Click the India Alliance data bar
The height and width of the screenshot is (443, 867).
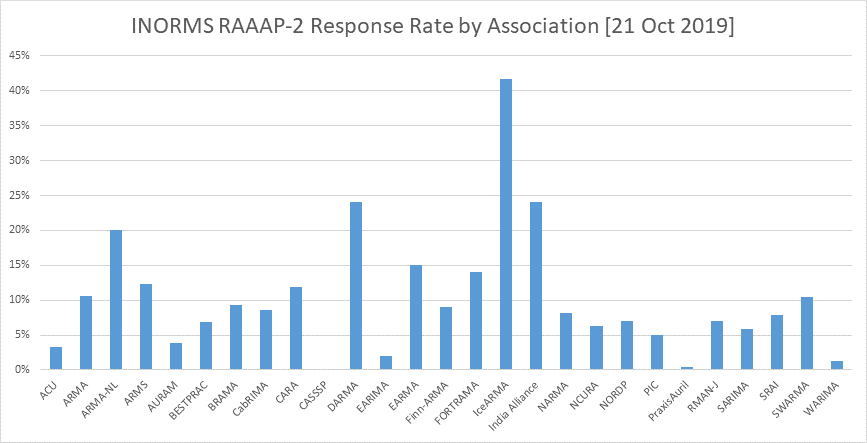pos(536,286)
